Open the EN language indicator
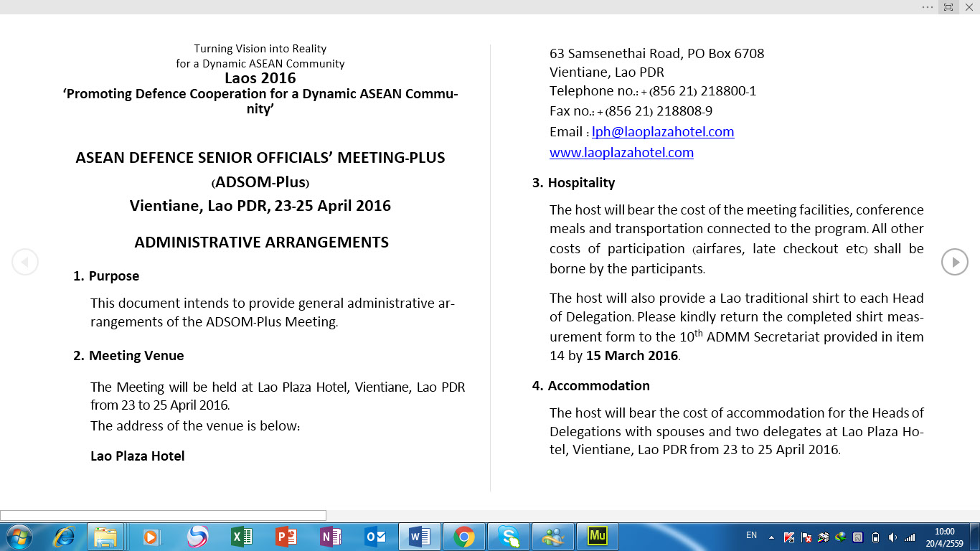The height and width of the screenshot is (551, 980). [751, 535]
